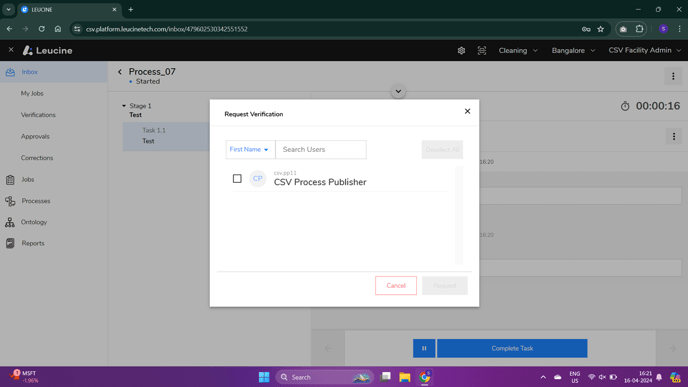Open the Process_07 job three-dot menu
This screenshot has width=688, height=387.
pyautogui.click(x=673, y=76)
